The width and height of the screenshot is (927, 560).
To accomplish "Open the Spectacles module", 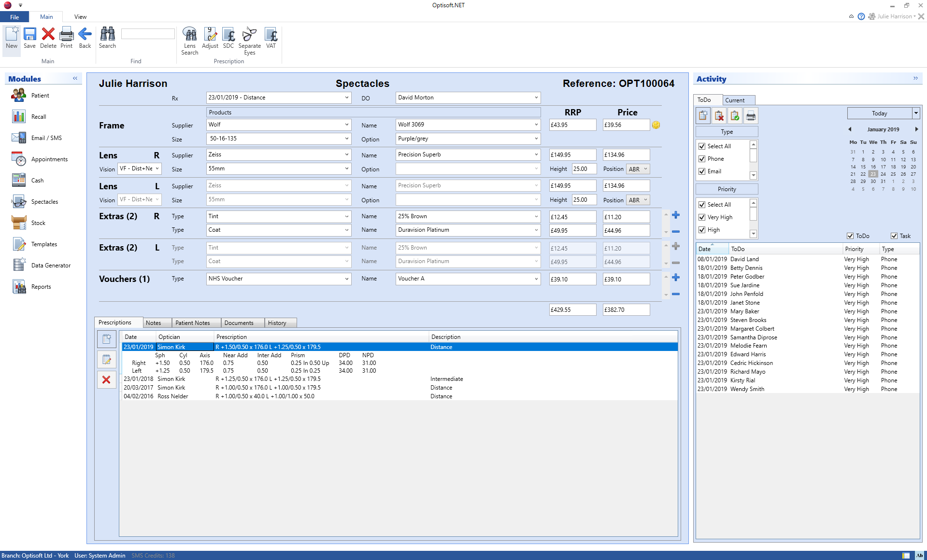I will [44, 201].
